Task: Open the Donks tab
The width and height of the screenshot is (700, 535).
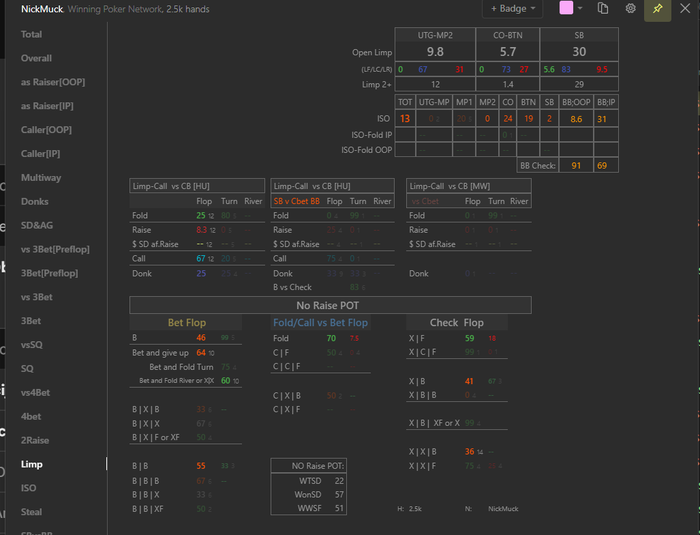Action: coord(34,201)
